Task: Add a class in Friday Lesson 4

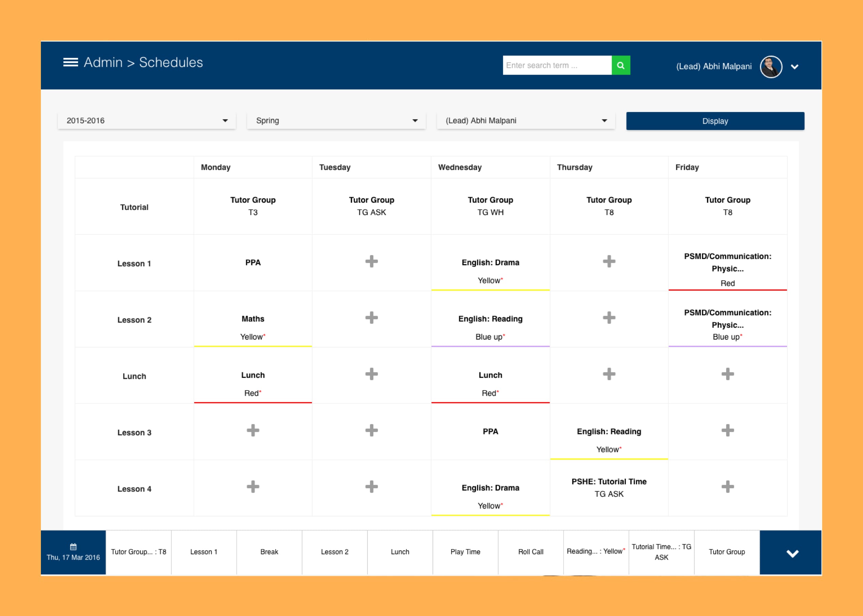Action: coord(727,486)
